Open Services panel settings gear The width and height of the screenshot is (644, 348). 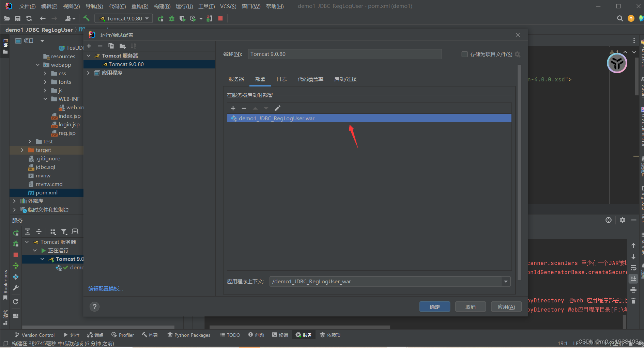coord(623,220)
